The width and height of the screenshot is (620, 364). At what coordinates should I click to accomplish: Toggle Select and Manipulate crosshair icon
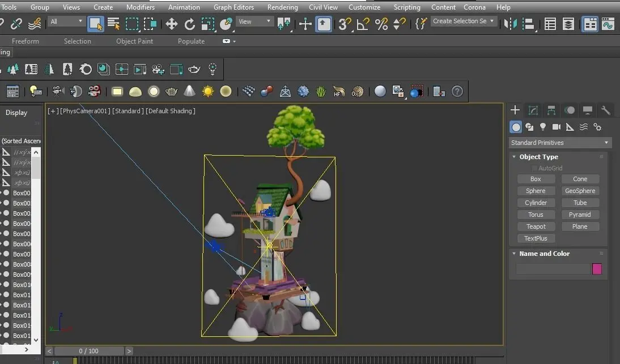(305, 24)
